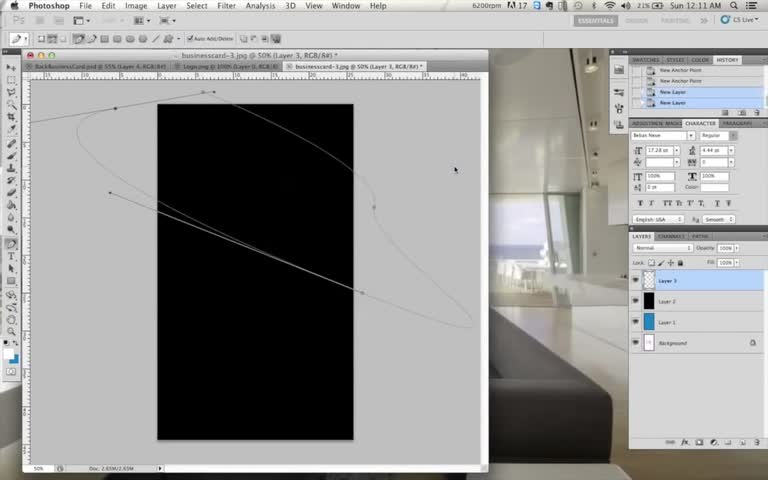This screenshot has height=480, width=768.
Task: Open font size dropdown arrow
Action: coord(677,150)
